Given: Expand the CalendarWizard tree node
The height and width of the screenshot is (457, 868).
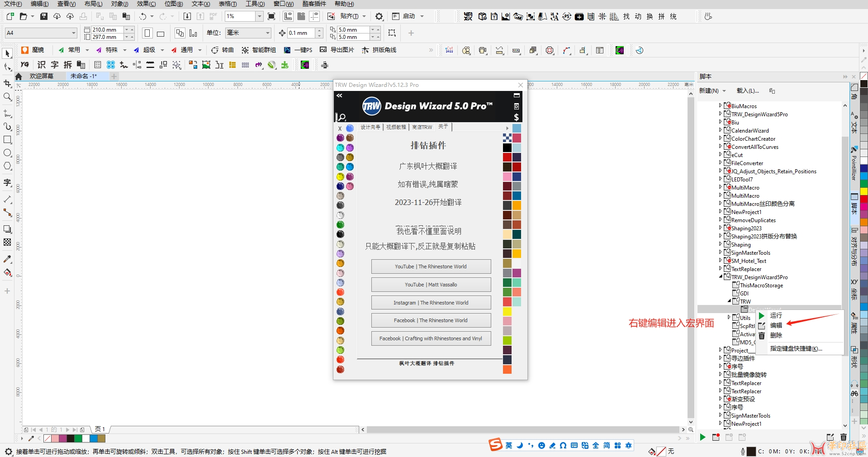Looking at the screenshot, I should (x=720, y=130).
